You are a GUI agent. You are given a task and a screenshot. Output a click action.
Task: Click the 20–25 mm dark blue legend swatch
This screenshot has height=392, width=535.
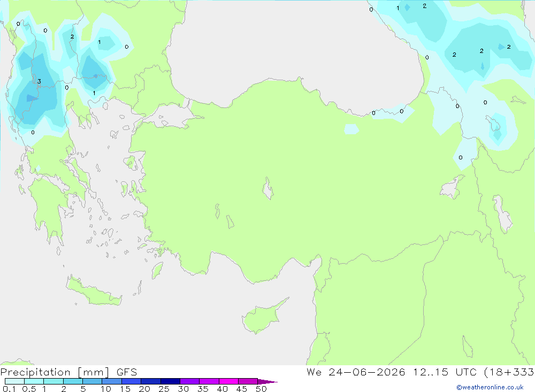(150, 381)
